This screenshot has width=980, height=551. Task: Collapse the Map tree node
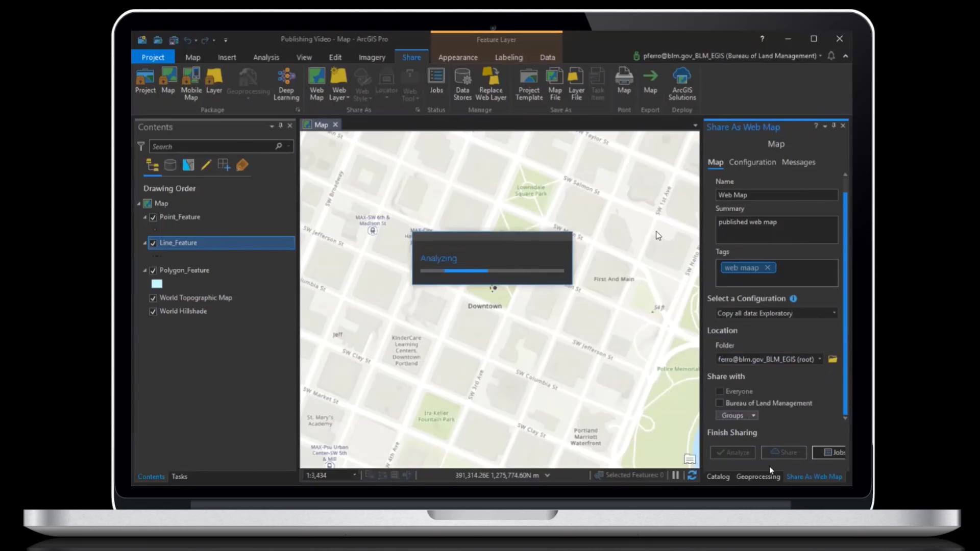[139, 204]
